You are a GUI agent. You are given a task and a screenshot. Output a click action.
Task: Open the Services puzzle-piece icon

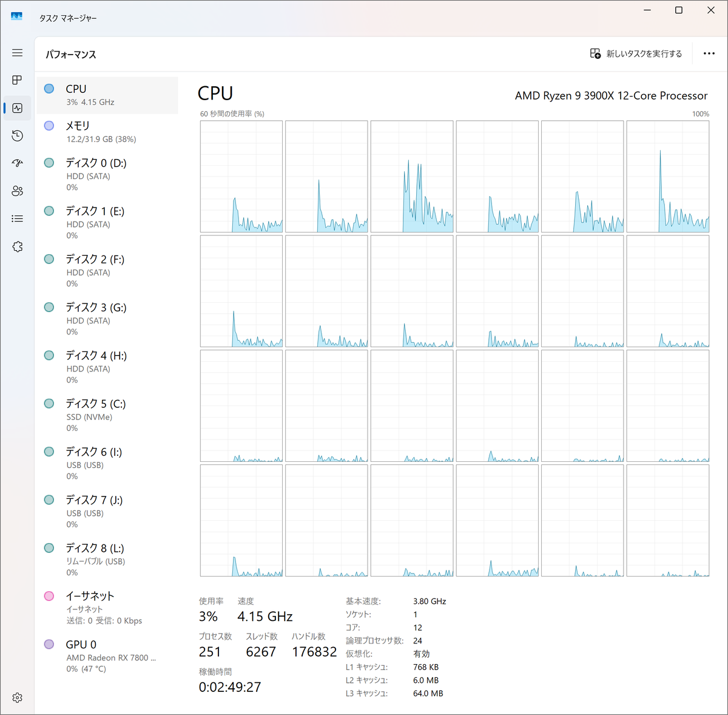[17, 246]
